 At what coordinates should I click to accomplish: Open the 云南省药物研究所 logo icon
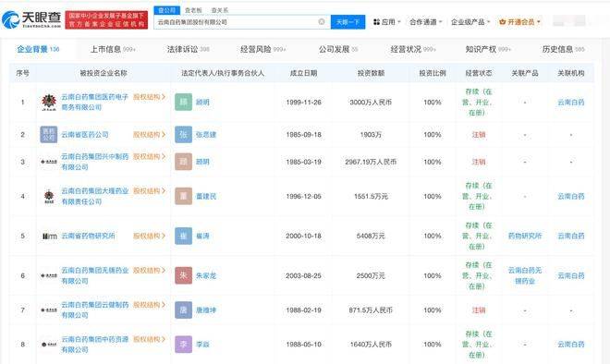click(x=49, y=237)
